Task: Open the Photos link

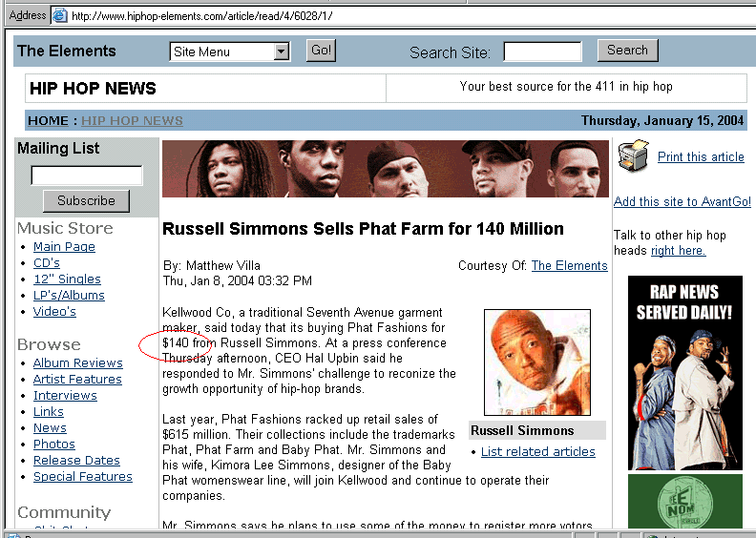Action: (x=54, y=445)
